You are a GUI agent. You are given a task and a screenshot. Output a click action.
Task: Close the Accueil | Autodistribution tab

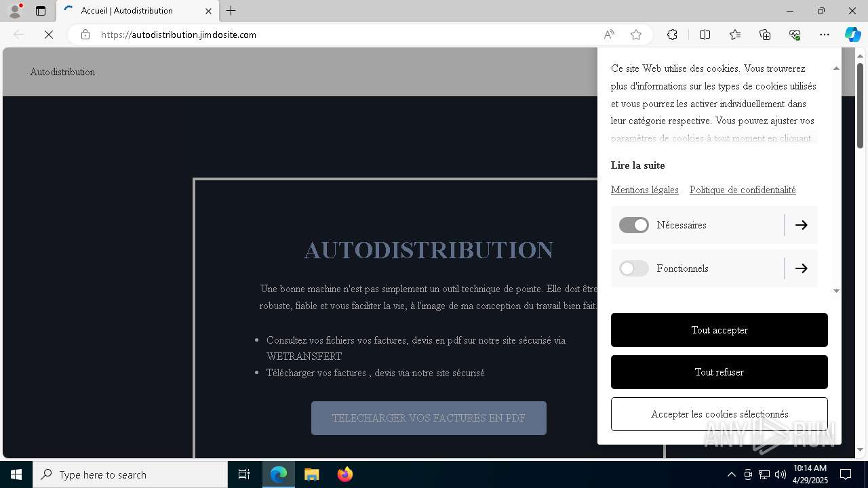click(208, 11)
